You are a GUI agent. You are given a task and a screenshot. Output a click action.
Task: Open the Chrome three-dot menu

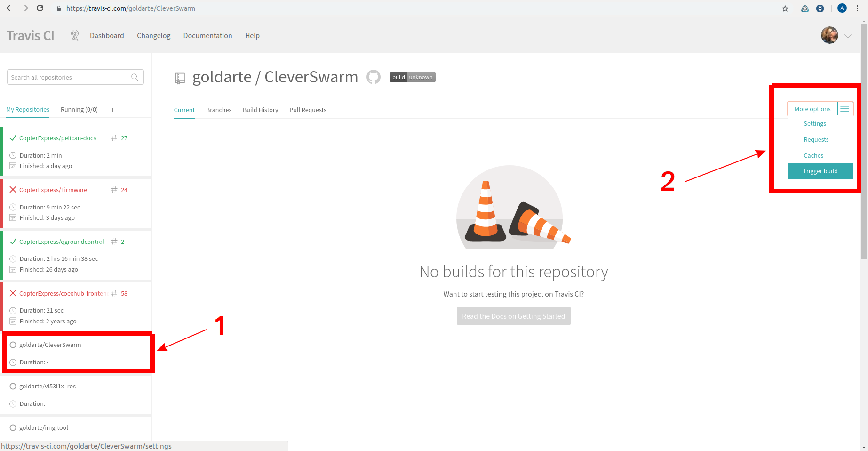[x=858, y=8]
